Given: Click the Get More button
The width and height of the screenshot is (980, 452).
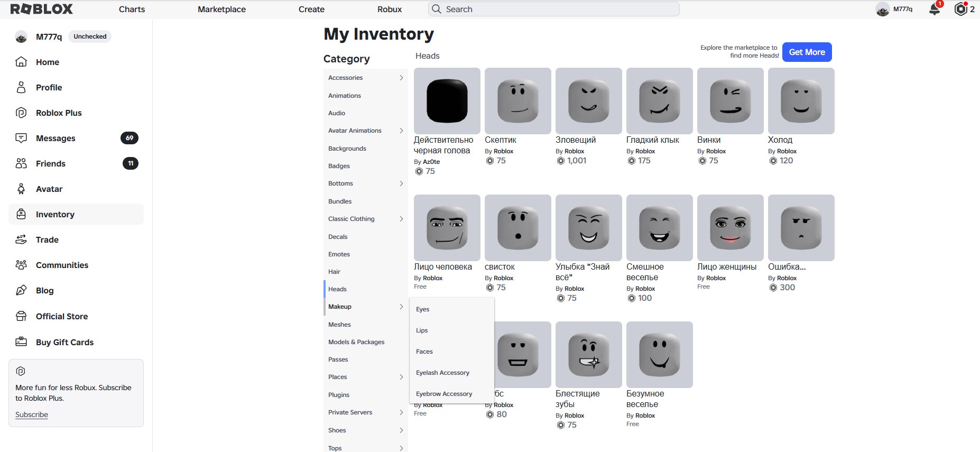Looking at the screenshot, I should [x=807, y=52].
